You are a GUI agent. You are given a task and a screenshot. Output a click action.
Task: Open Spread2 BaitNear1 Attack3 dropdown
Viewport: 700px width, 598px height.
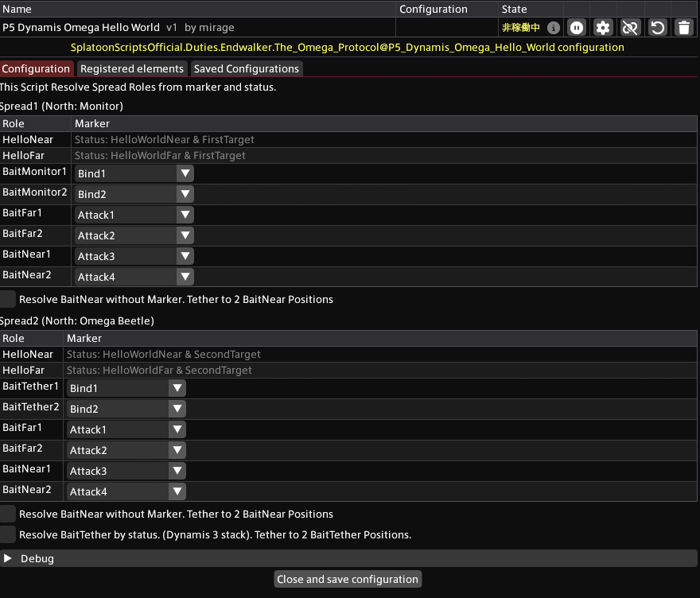click(x=126, y=471)
